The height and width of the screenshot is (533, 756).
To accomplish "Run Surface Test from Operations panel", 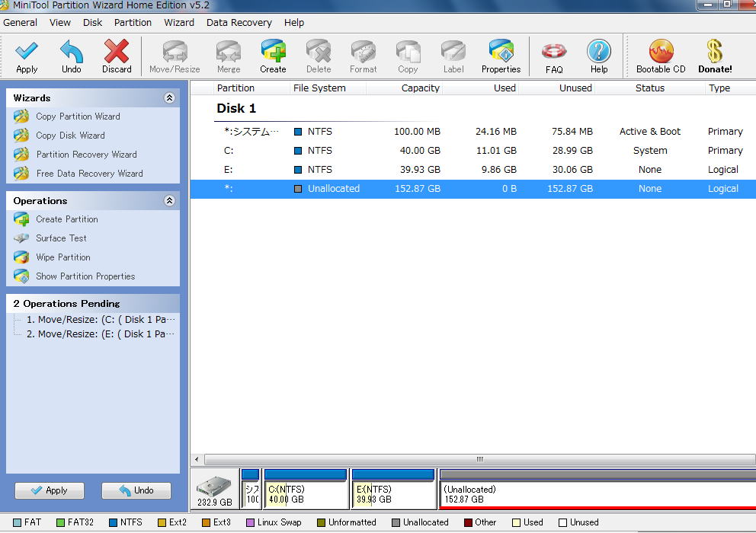I will pyautogui.click(x=61, y=238).
